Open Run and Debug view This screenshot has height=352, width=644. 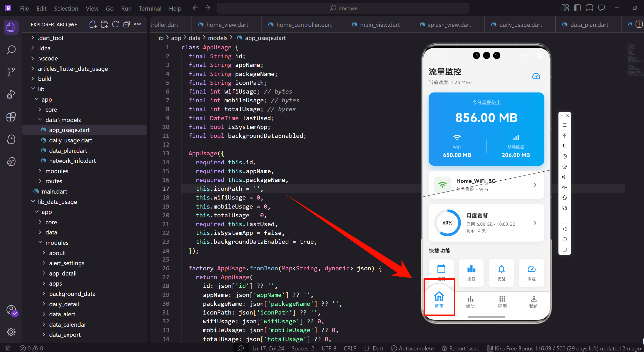click(11, 94)
